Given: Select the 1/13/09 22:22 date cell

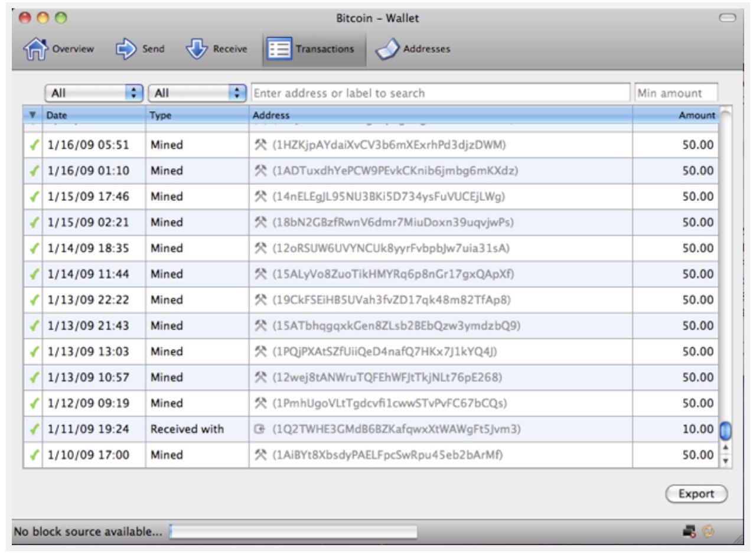Looking at the screenshot, I should pos(94,300).
